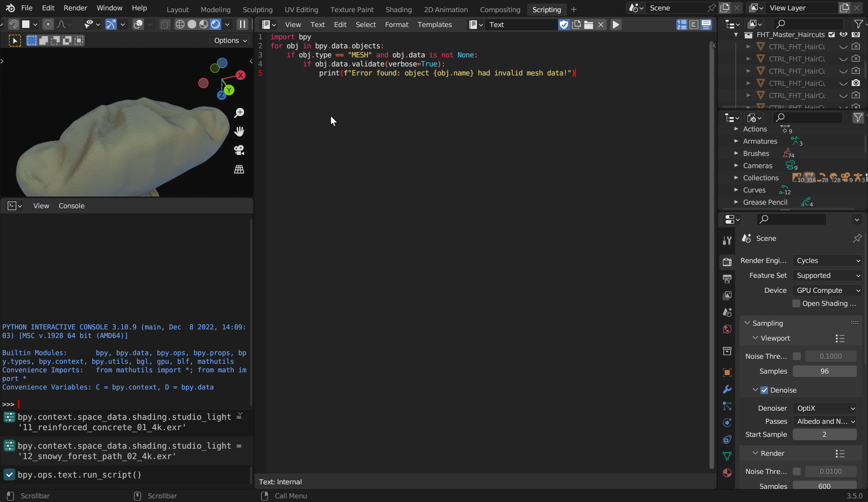Screen dimensions: 868x502
Task: Toggle the Denoise checkbox
Action: tap(764, 390)
